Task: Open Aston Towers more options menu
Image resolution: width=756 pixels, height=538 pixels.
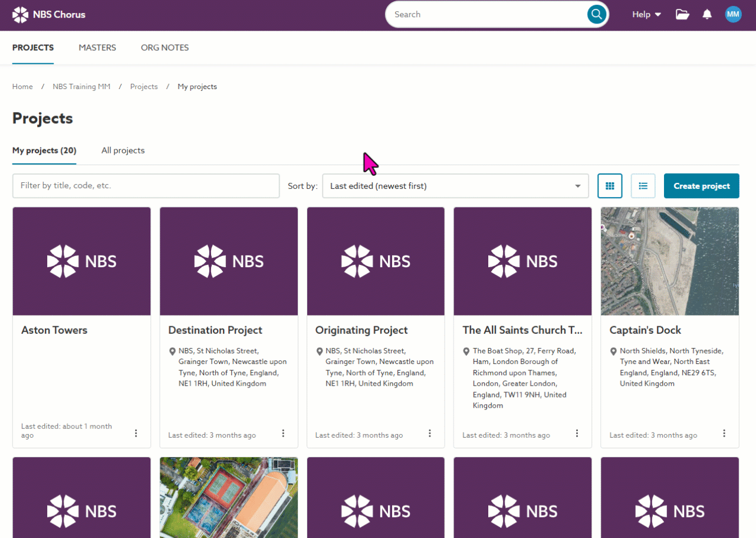Action: pos(136,433)
